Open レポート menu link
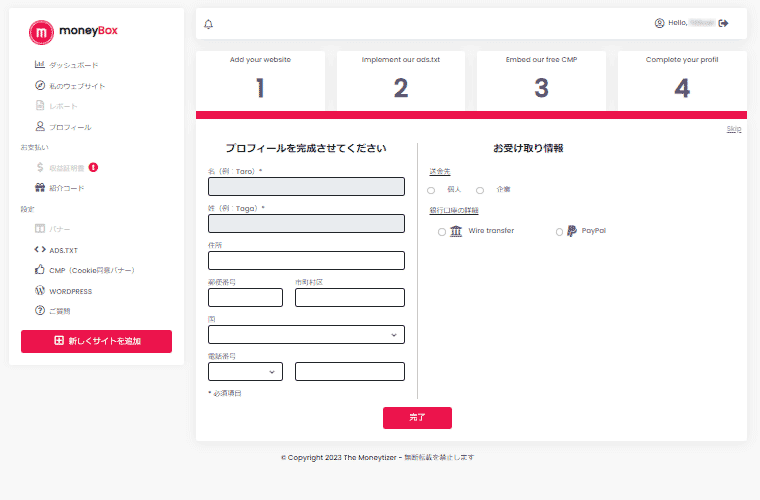This screenshot has width=760, height=500. pyautogui.click(x=63, y=106)
